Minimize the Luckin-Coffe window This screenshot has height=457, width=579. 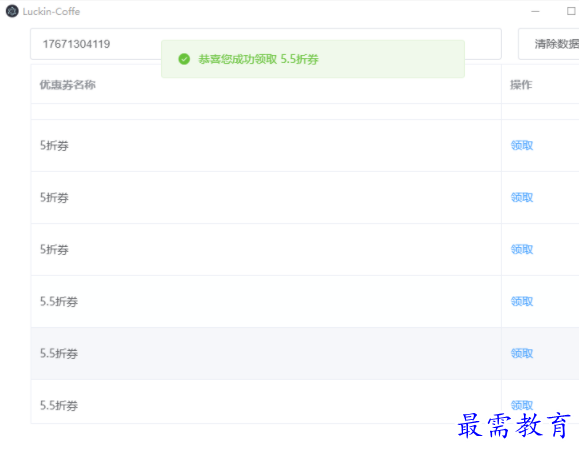click(x=535, y=11)
